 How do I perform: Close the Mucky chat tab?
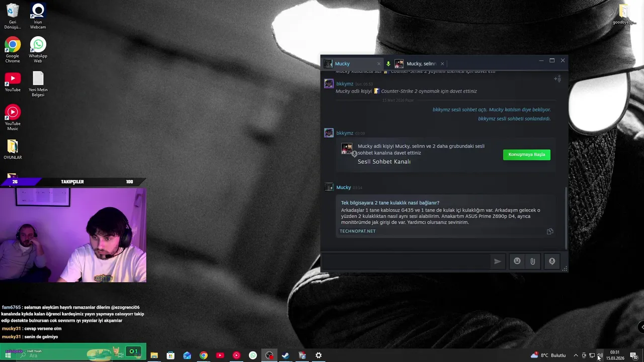pos(379,64)
